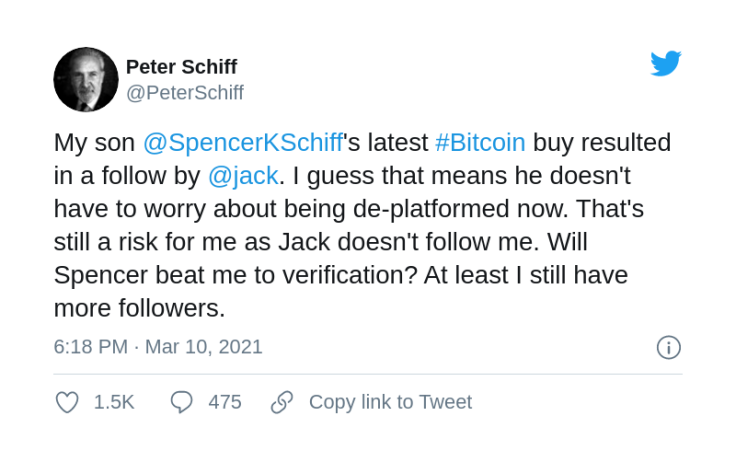Select Copy link to Tweet
The width and height of the screenshot is (736, 462).
point(390,402)
